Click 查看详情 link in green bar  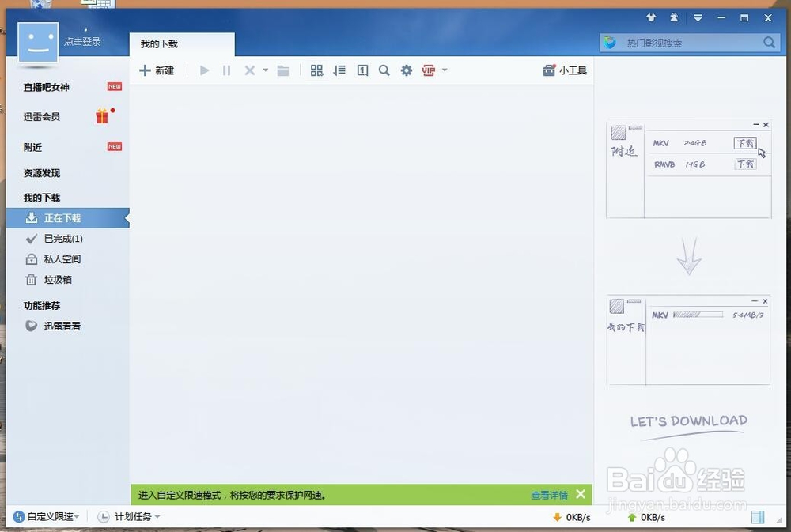click(x=550, y=495)
